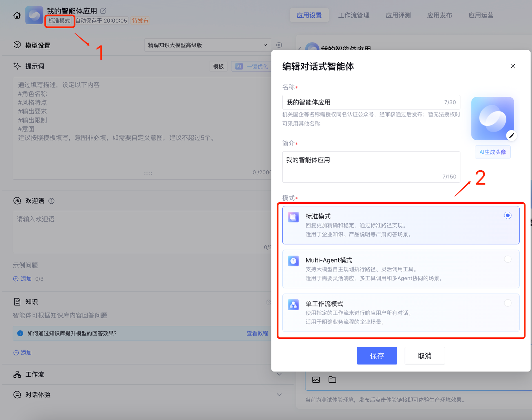The width and height of the screenshot is (532, 420).
Task: Click the folder icon in chat input
Action: (x=332, y=380)
